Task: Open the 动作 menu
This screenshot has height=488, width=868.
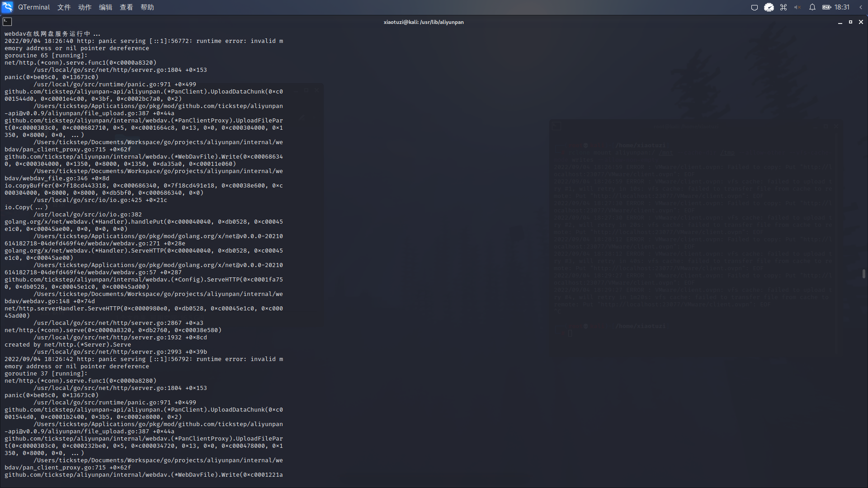Action: coord(85,7)
